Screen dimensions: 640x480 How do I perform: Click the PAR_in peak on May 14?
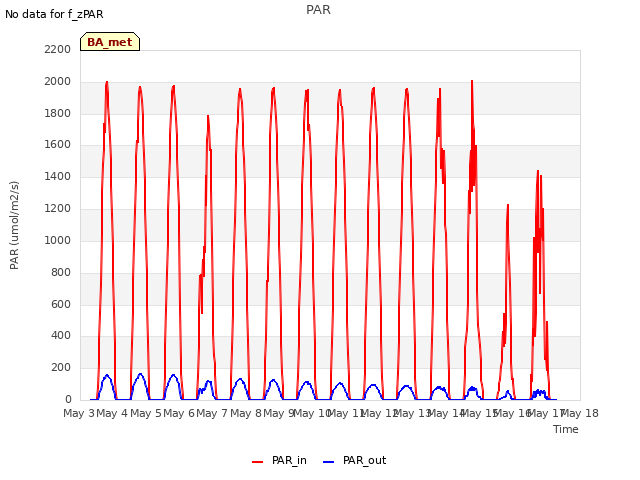[472, 81]
